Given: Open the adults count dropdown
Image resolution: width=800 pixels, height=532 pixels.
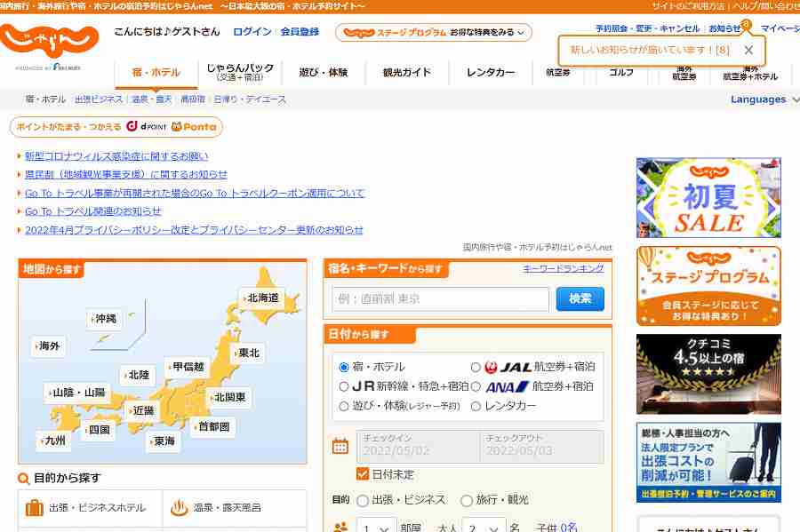Looking at the screenshot, I should tap(484, 527).
